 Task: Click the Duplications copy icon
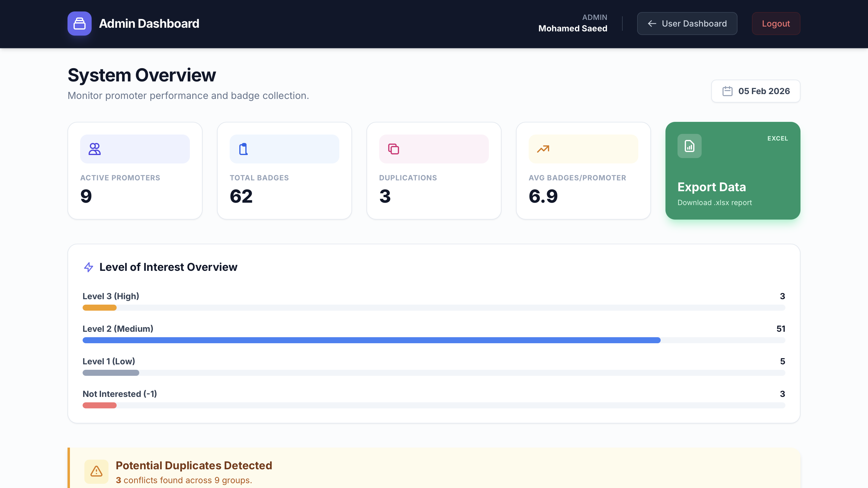click(393, 148)
